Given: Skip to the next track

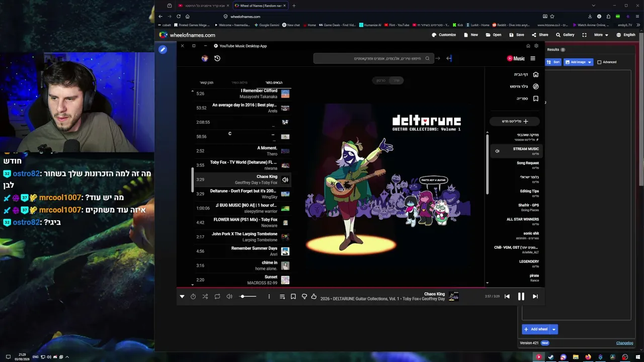Looking at the screenshot, I should pos(535,297).
